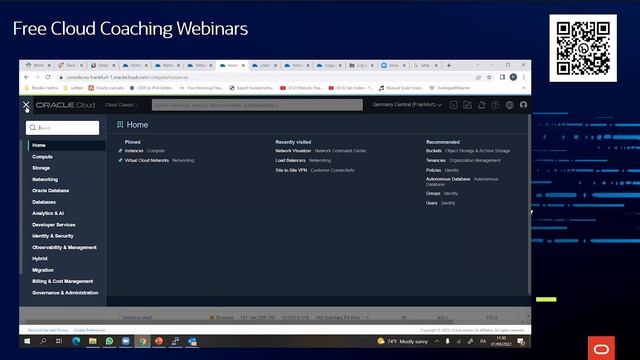Screen dimensions: 640x360
Task: Click the browser address bar URL
Action: point(127,77)
